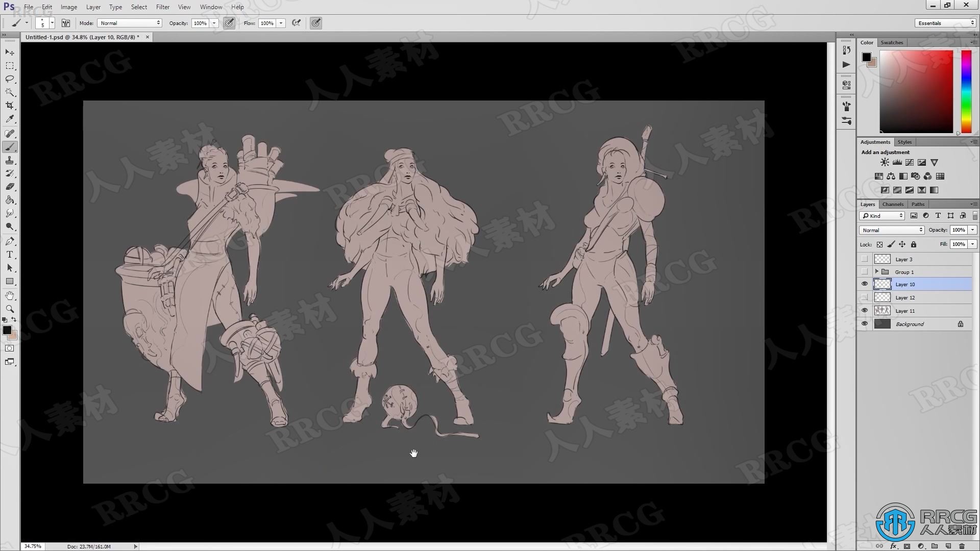Pick a color in the red color field

tap(916, 92)
